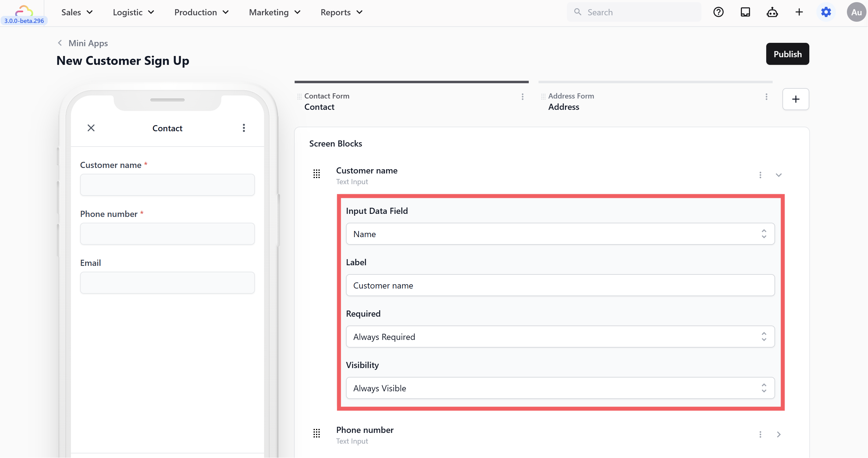Click the X close icon in phone preview

tap(91, 128)
